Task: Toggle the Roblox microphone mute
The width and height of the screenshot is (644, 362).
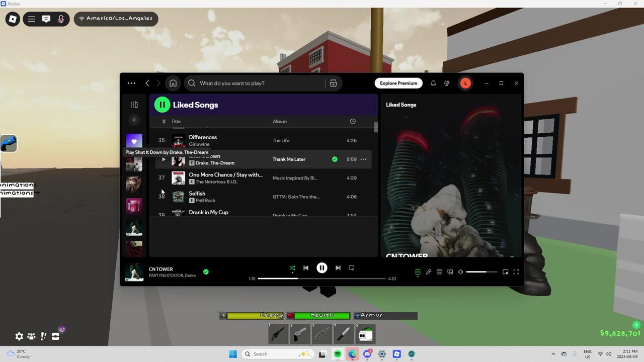Action: 61,19
